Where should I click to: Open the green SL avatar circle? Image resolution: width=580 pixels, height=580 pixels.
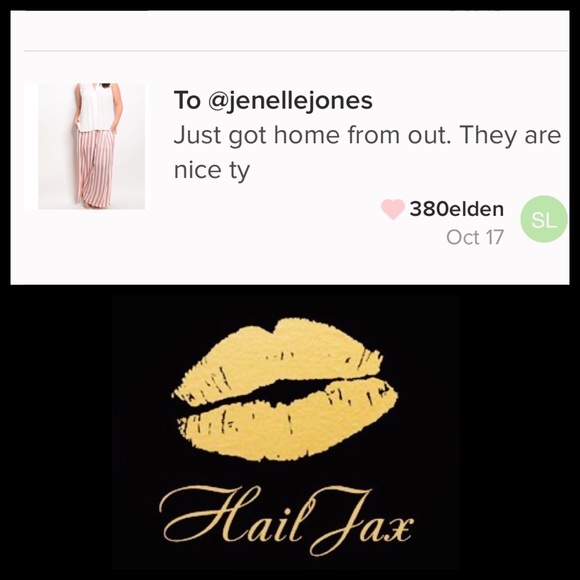click(x=544, y=219)
